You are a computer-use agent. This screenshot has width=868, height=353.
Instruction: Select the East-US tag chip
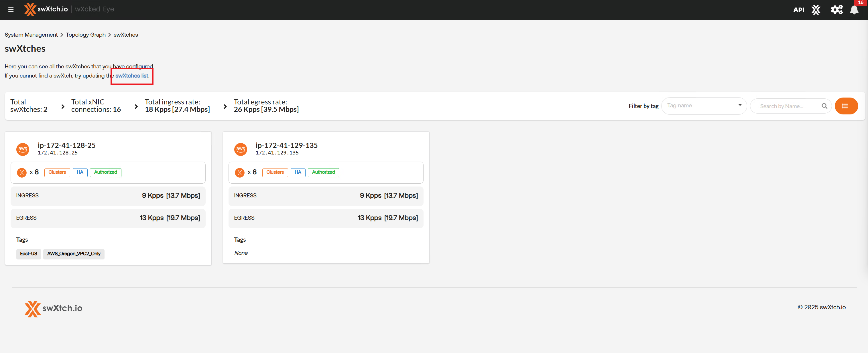[28, 254]
